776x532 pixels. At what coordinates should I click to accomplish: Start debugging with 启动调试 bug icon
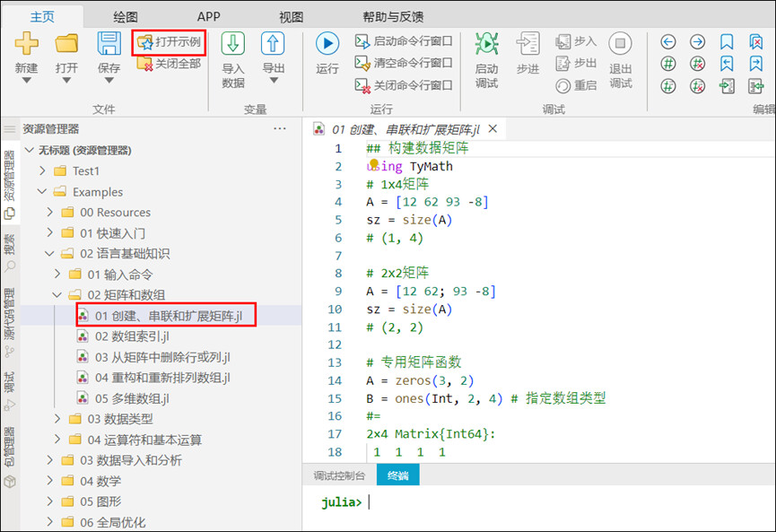click(x=486, y=44)
